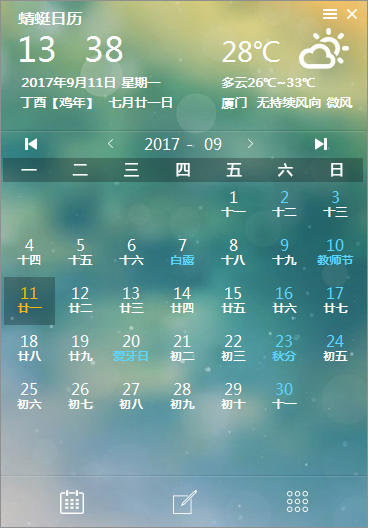Select date 21 labeled 初二

coord(182,349)
